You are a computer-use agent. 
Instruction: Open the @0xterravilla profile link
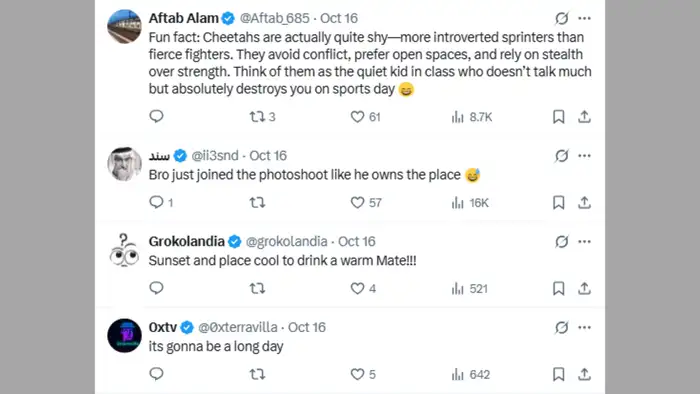click(238, 327)
